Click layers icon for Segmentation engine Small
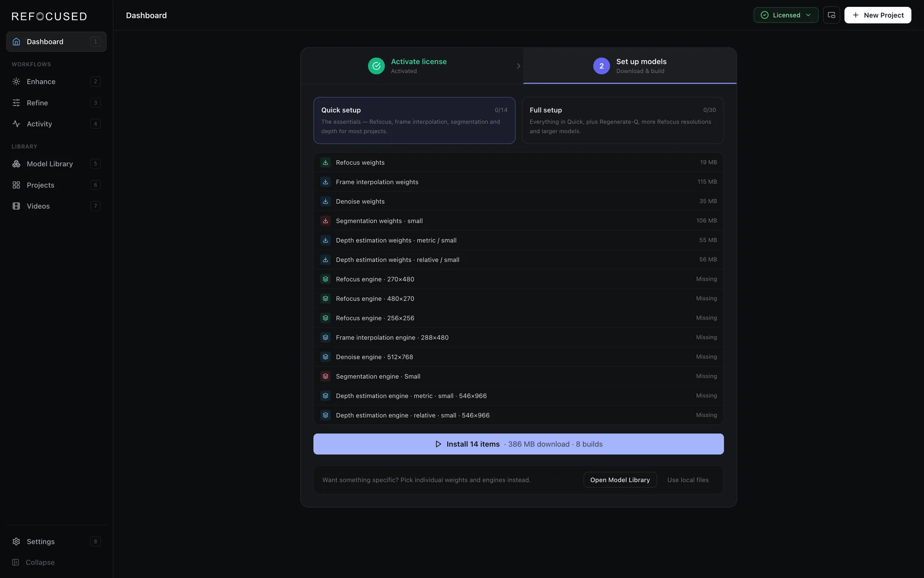The width and height of the screenshot is (924, 578). click(325, 376)
